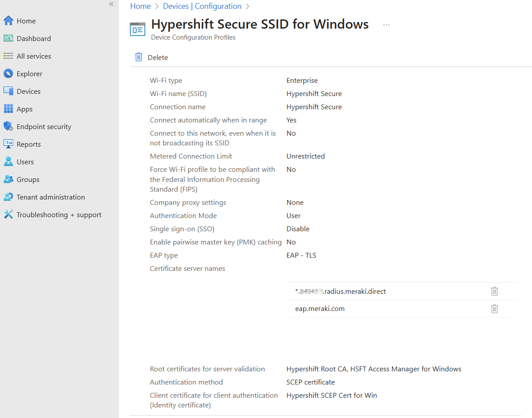The width and height of the screenshot is (532, 418).
Task: Click the All services list icon
Action: click(x=8, y=56)
